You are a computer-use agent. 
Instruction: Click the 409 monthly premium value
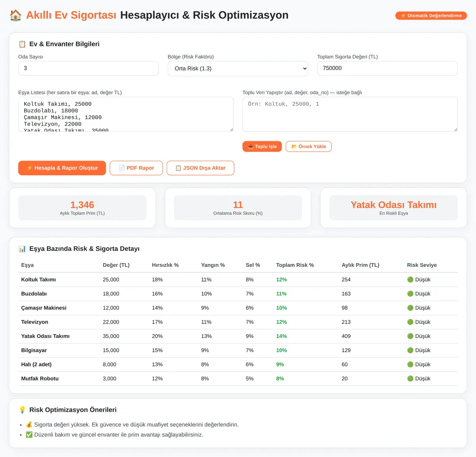tap(346, 336)
